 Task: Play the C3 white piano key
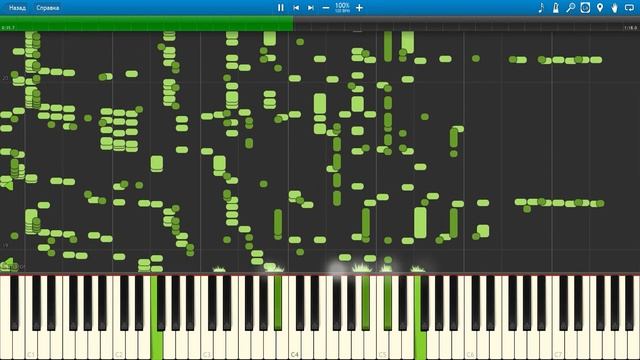[x=207, y=343]
